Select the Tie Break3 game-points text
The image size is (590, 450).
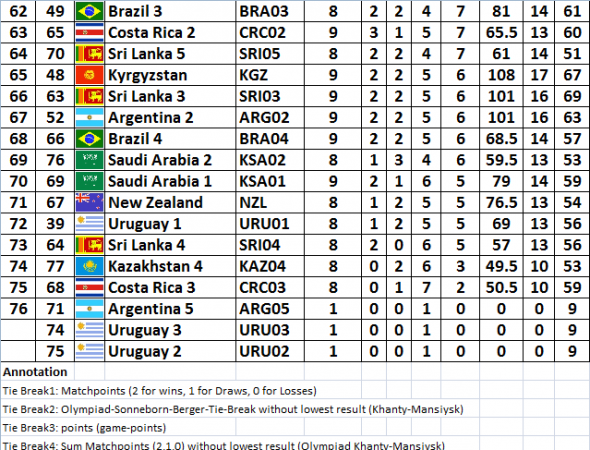coord(84,428)
